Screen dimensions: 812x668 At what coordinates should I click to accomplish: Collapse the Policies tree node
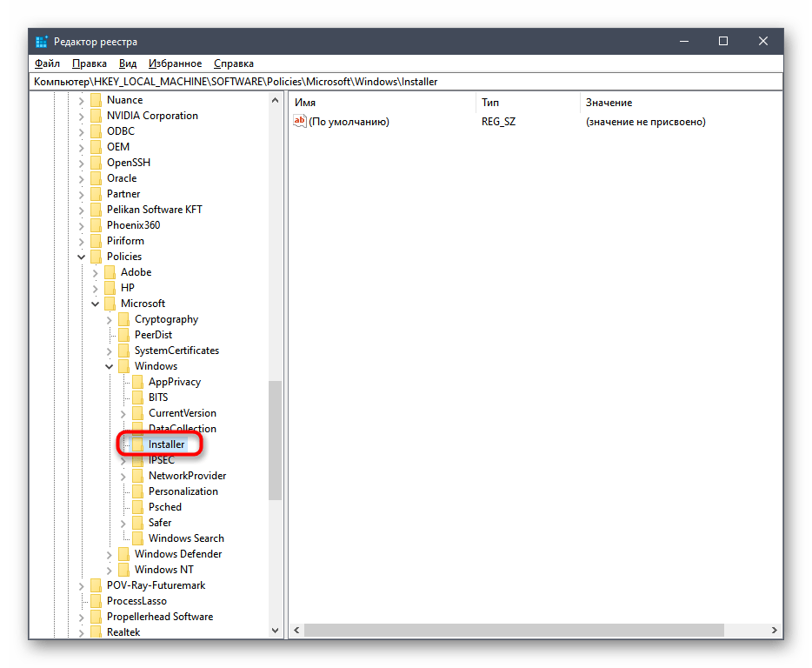[x=82, y=257]
